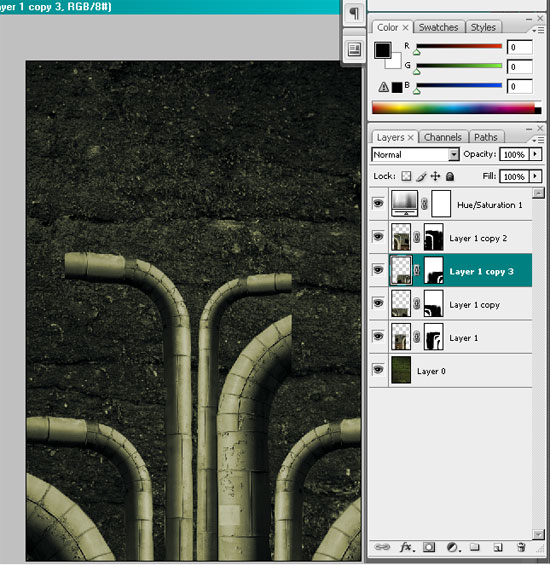Image resolution: width=550 pixels, height=565 pixels.
Task: Click the Link layers icon
Action: click(x=382, y=547)
